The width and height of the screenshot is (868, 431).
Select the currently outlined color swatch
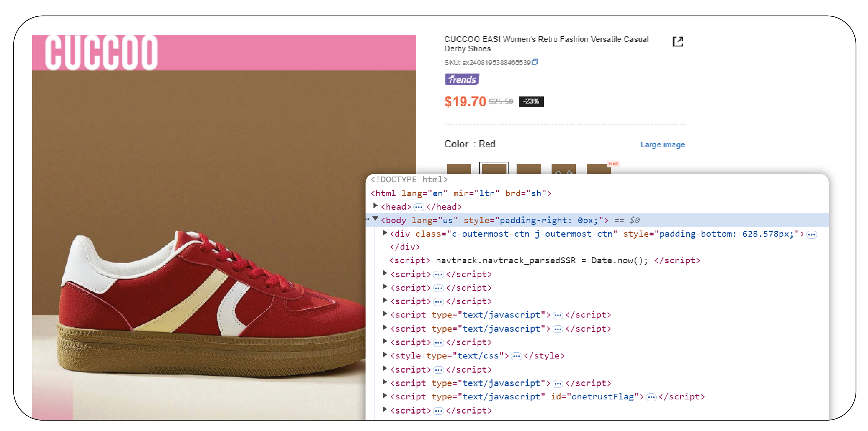pyautogui.click(x=494, y=168)
